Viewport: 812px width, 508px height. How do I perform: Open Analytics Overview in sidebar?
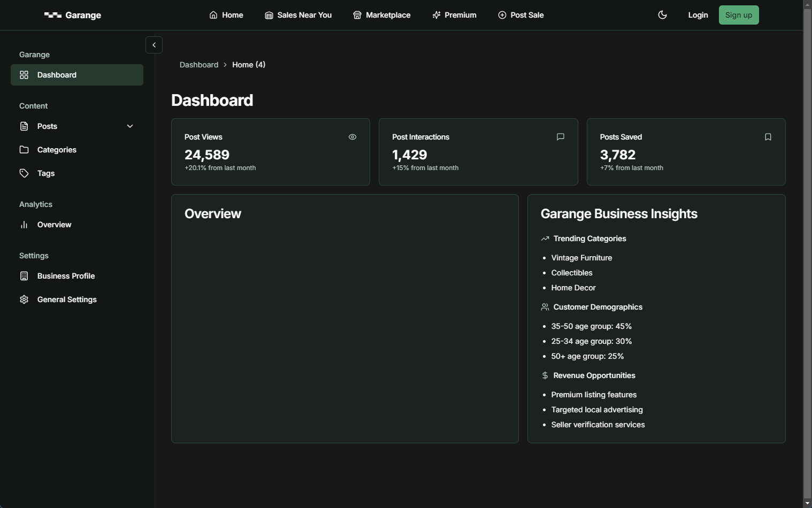[x=77, y=225]
